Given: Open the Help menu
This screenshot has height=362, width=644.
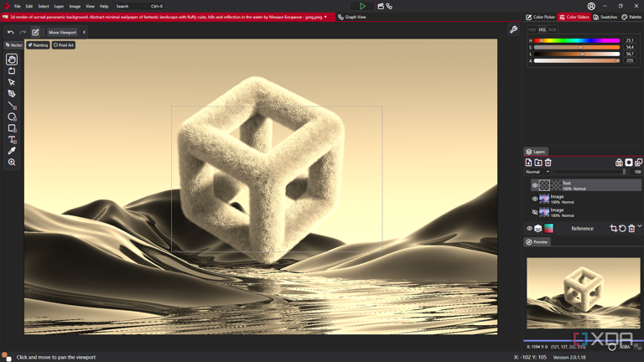Looking at the screenshot, I should coord(104,6).
